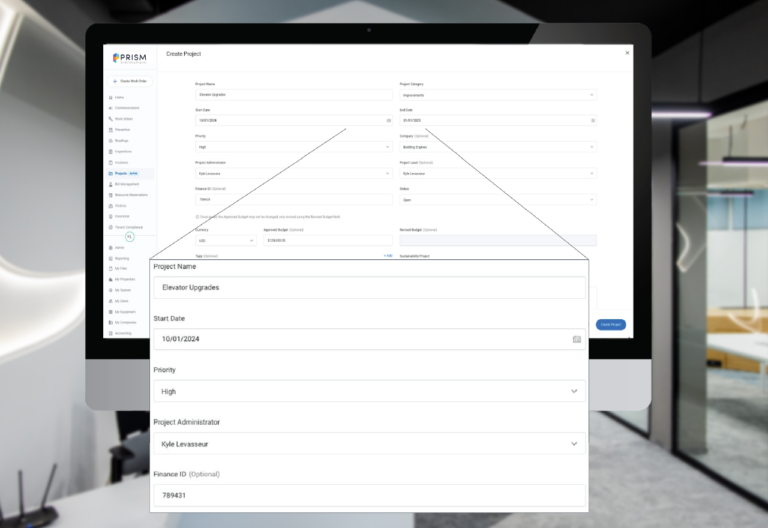Open the End Date calendar picker icon

pyautogui.click(x=592, y=120)
